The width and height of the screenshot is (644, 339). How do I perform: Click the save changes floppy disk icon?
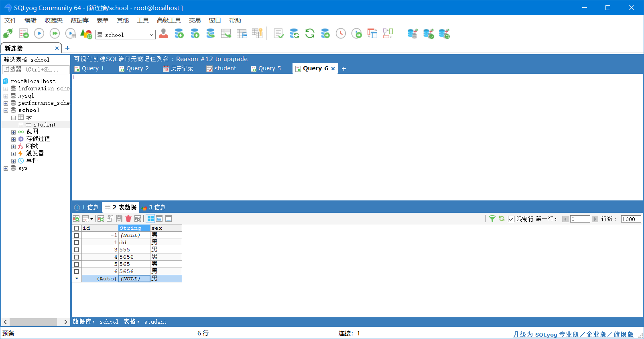click(x=119, y=219)
